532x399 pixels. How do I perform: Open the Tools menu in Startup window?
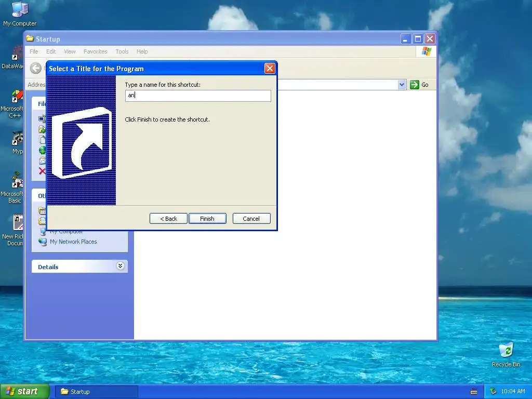[x=122, y=51]
